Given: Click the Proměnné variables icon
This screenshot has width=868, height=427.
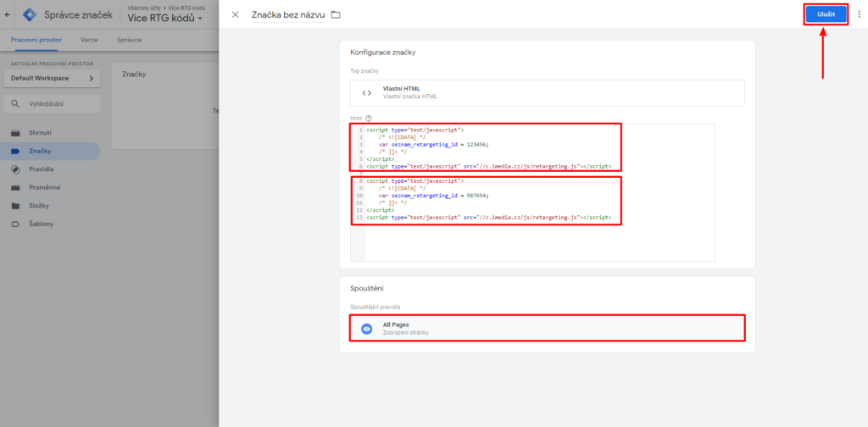Looking at the screenshot, I should 15,187.
